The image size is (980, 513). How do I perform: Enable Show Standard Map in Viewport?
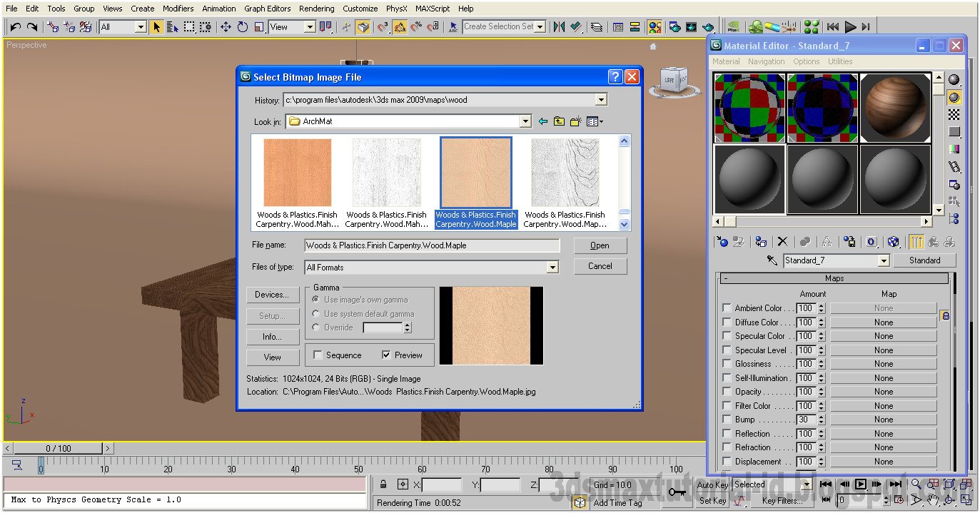point(894,242)
